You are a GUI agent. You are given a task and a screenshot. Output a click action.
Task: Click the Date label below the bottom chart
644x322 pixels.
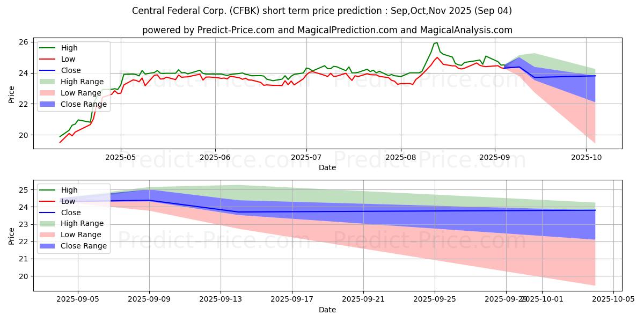pyautogui.click(x=327, y=310)
